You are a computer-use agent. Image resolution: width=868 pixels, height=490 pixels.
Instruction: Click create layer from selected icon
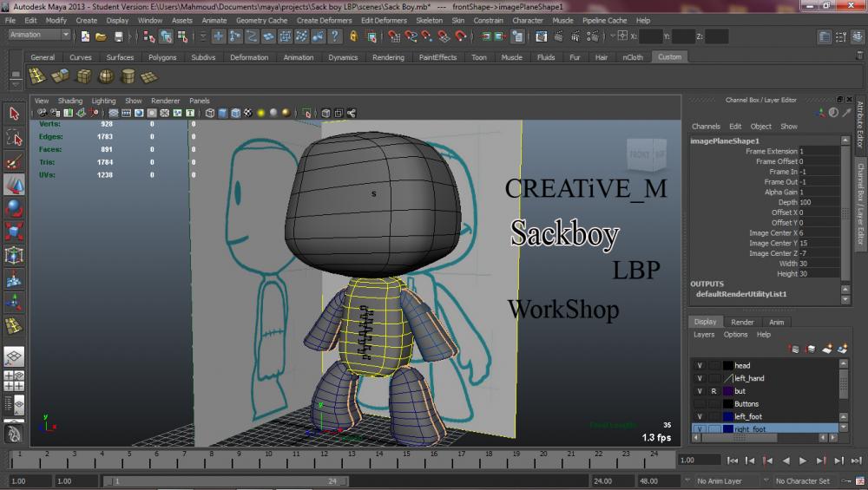(842, 349)
